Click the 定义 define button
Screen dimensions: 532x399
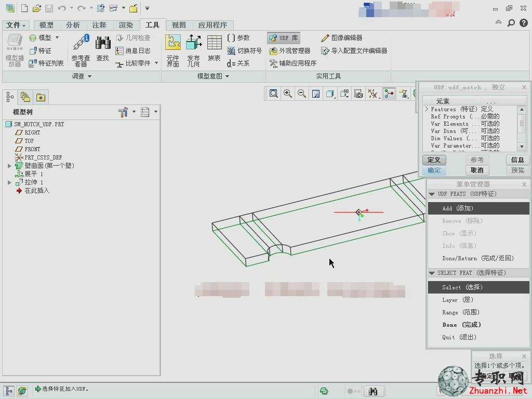(434, 160)
